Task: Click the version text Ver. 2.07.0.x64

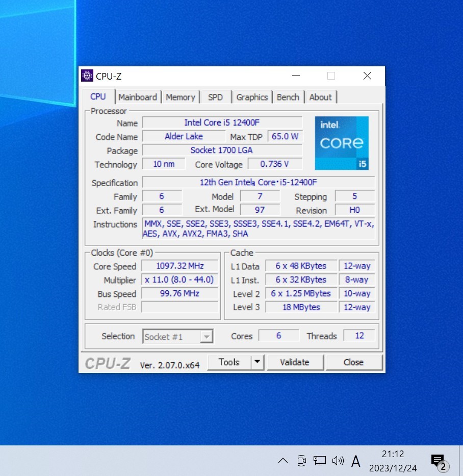Action: [x=170, y=365]
